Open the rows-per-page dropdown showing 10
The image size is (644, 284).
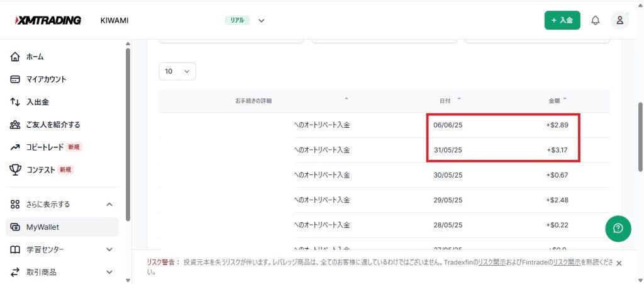click(x=177, y=71)
